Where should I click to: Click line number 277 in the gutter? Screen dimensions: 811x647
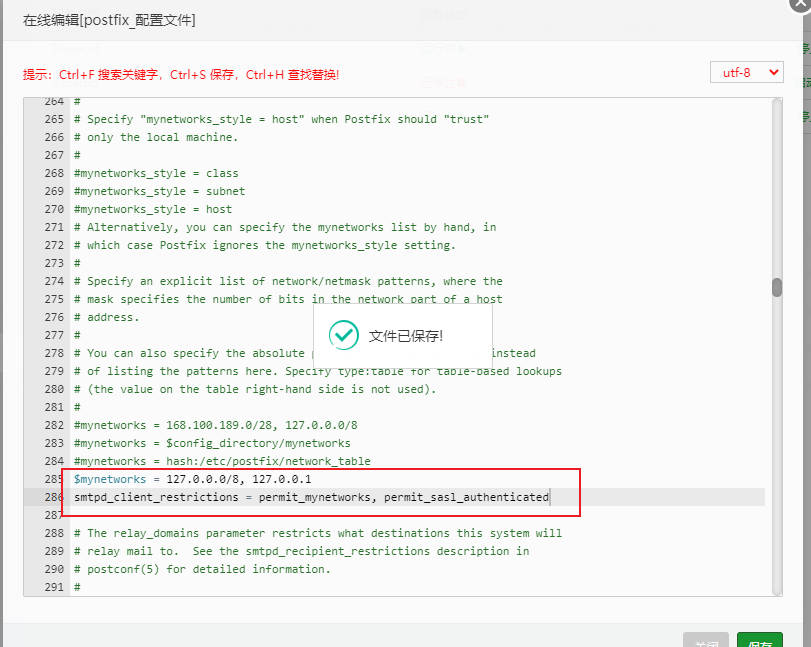click(54, 335)
